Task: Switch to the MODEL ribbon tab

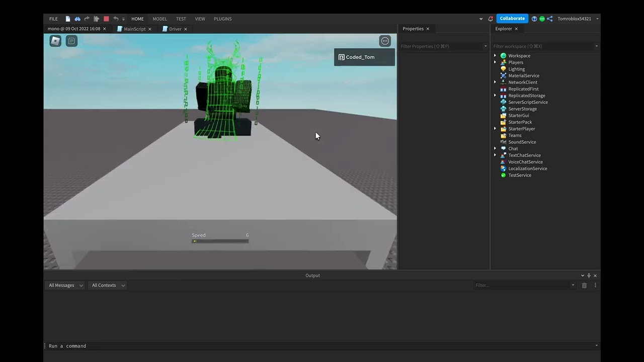Action: point(159,19)
